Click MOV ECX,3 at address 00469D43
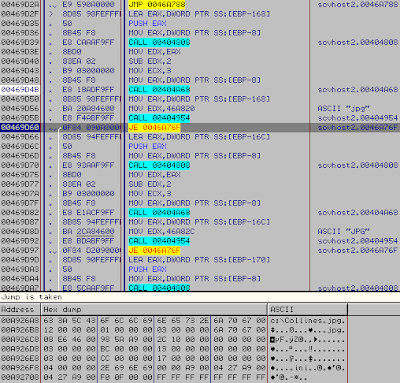The image size is (400, 383). 150,71
